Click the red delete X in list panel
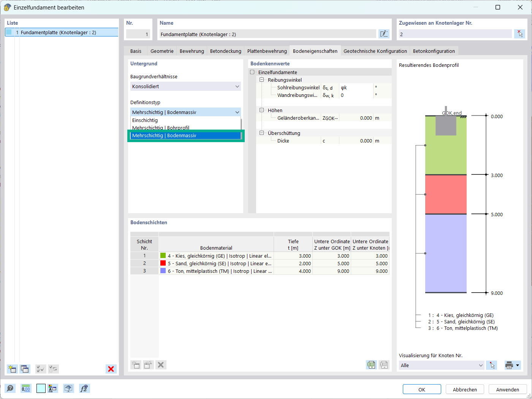Viewport: 532px width, 399px height. (x=111, y=369)
